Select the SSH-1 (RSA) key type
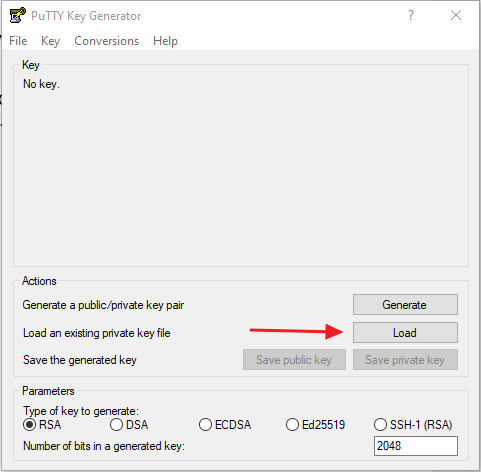Image resolution: width=481 pixels, height=472 pixels. click(x=413, y=425)
